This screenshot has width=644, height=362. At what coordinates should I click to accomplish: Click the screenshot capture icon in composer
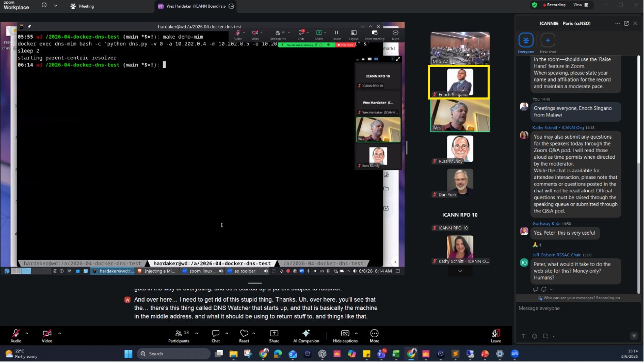tap(545, 336)
